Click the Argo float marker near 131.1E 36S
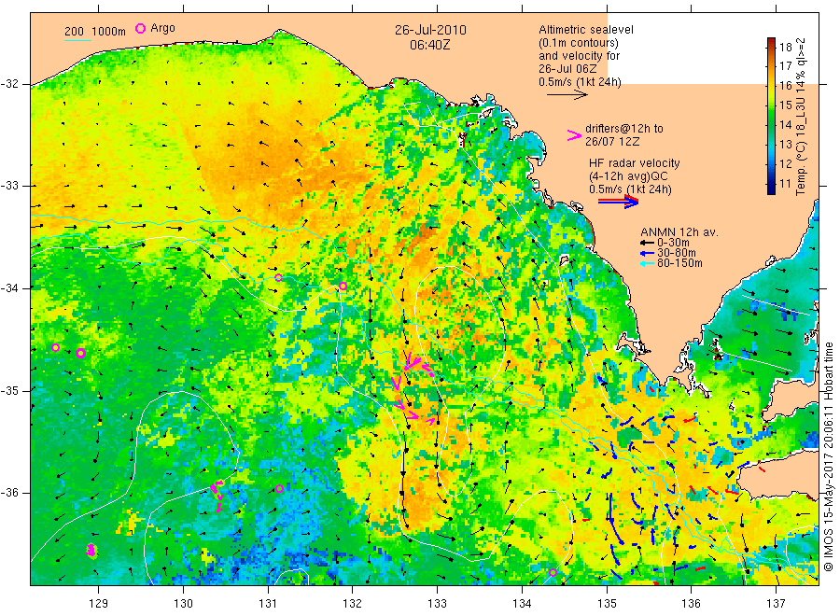The height and width of the screenshot is (616, 840). [279, 488]
